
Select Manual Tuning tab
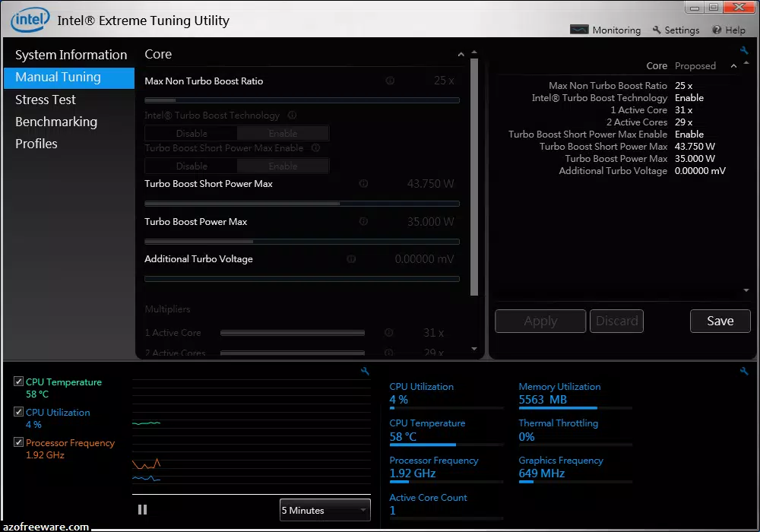[69, 78]
